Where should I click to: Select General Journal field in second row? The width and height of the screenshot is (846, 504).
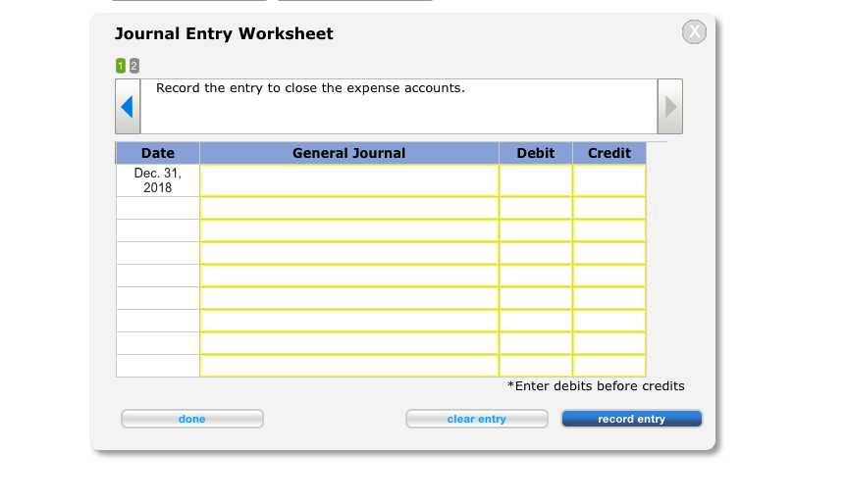pyautogui.click(x=349, y=208)
